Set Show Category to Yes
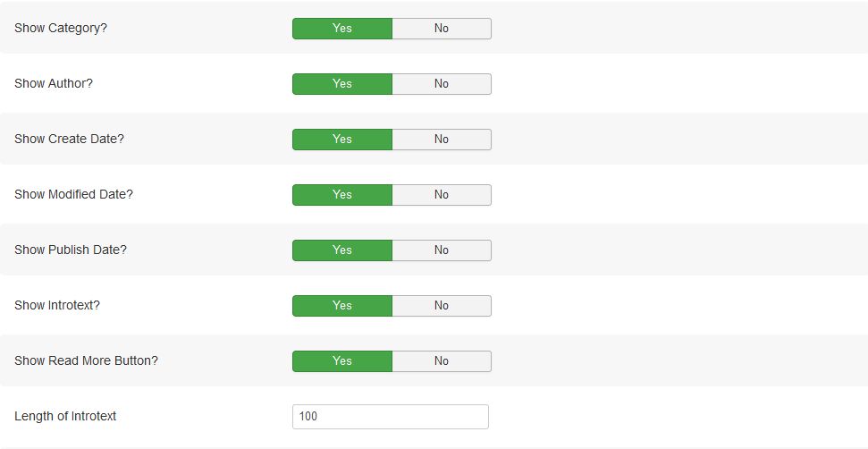The width and height of the screenshot is (868, 449). [342, 29]
